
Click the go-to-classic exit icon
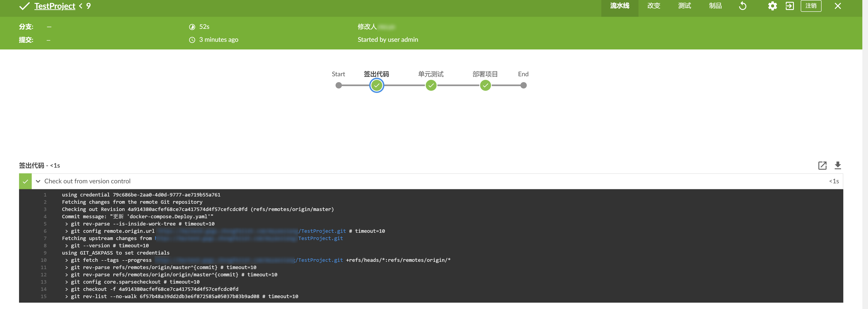click(x=789, y=6)
